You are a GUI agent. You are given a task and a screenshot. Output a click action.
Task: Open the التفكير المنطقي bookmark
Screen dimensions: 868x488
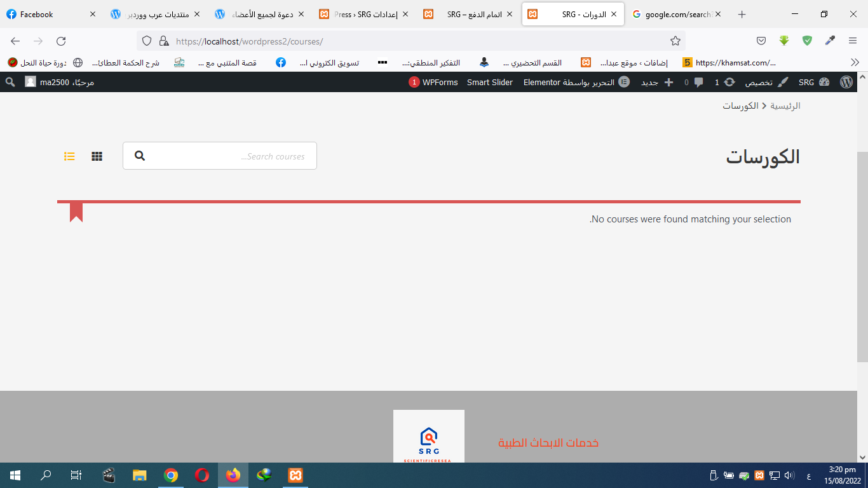(419, 62)
